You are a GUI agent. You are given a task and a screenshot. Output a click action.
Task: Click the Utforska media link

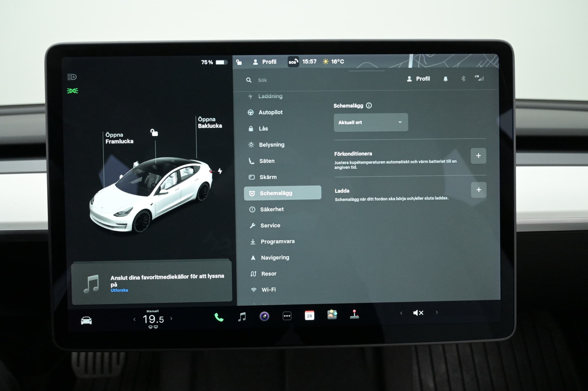tap(119, 290)
